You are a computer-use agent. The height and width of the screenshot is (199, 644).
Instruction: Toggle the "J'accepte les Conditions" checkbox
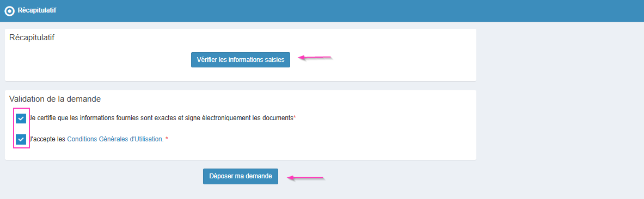(x=21, y=140)
